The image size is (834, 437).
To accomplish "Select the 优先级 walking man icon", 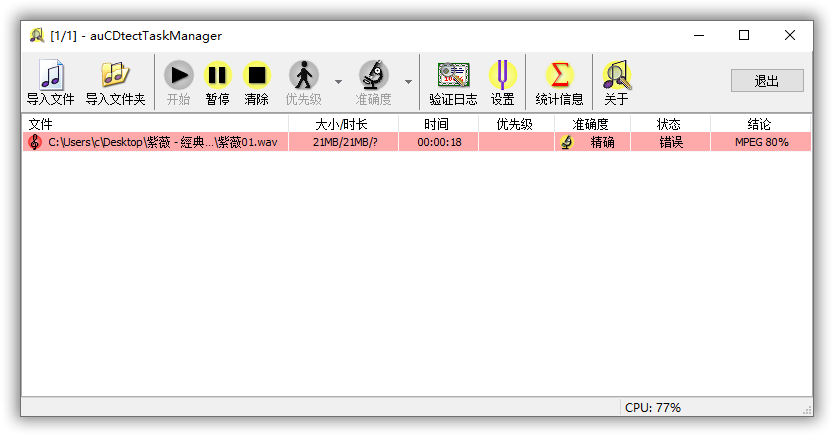I will 304,75.
